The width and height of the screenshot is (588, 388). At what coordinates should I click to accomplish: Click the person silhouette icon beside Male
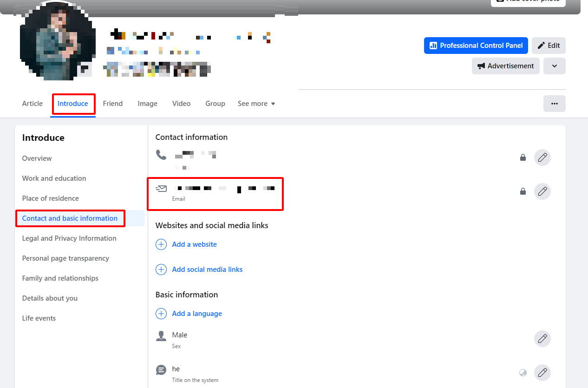click(161, 336)
